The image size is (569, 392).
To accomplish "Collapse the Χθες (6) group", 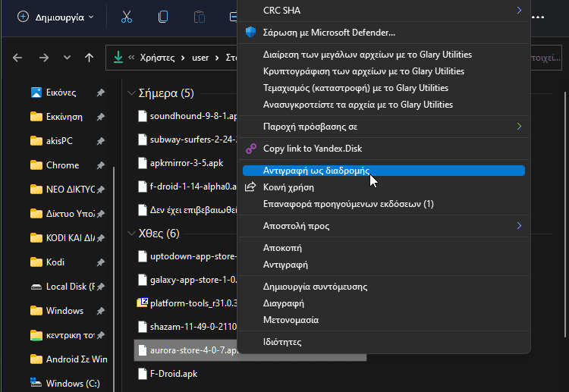I will [x=131, y=234].
